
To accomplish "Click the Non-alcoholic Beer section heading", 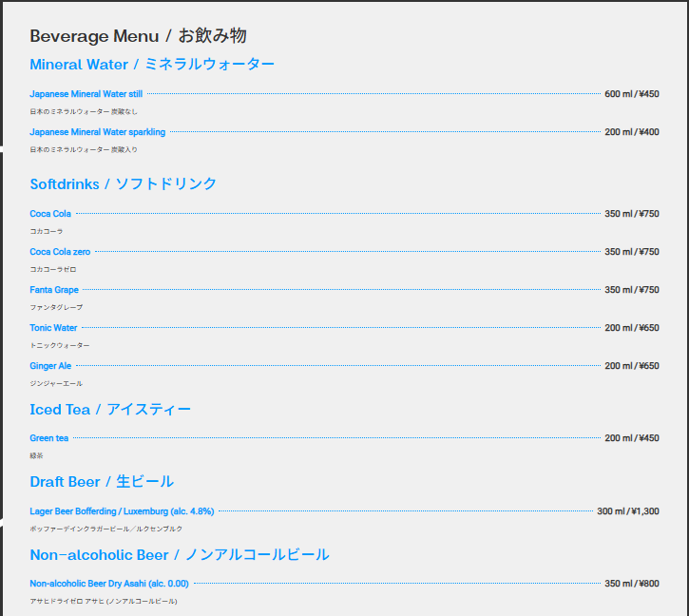I will point(180,555).
